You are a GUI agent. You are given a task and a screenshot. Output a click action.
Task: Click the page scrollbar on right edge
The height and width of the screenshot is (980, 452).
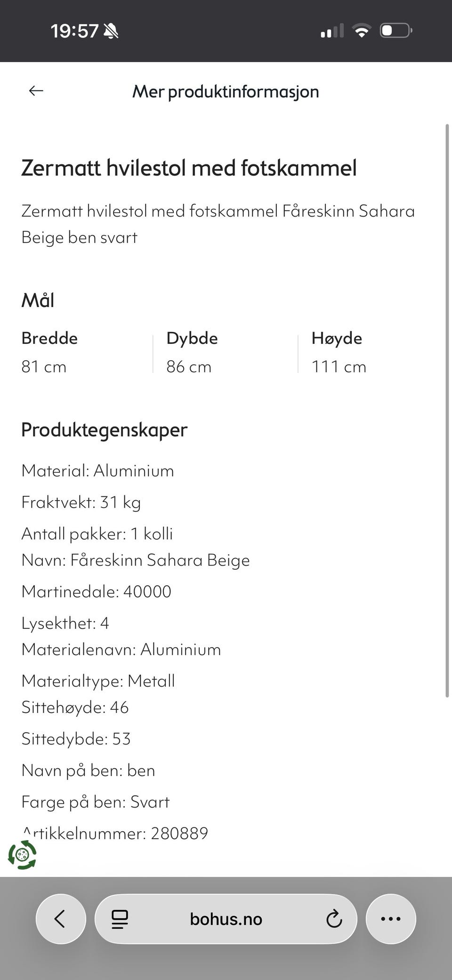pyautogui.click(x=447, y=411)
